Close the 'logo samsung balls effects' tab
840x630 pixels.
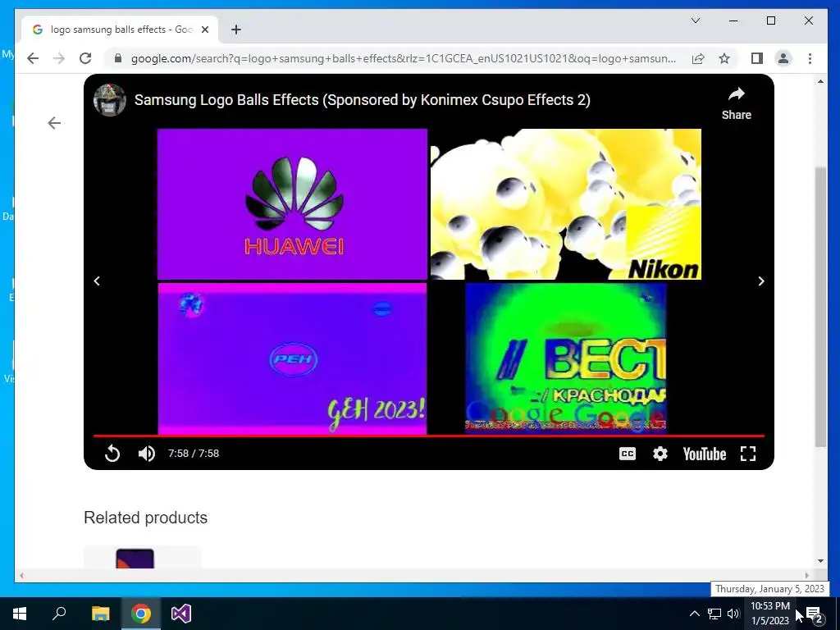pyautogui.click(x=204, y=30)
